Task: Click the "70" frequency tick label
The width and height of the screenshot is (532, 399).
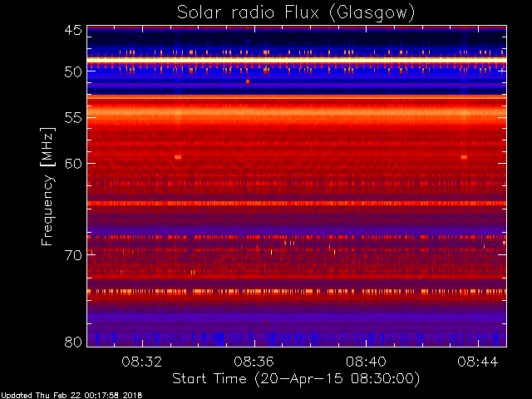Action: [73, 255]
